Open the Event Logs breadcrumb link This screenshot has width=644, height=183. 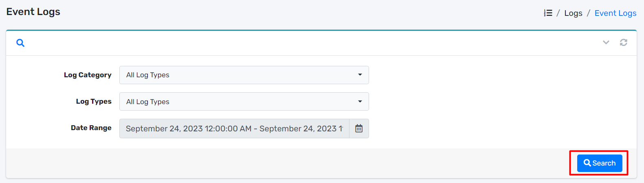615,13
